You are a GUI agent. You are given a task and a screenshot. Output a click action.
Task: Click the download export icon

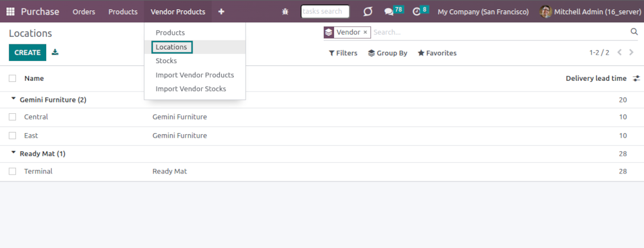[55, 52]
